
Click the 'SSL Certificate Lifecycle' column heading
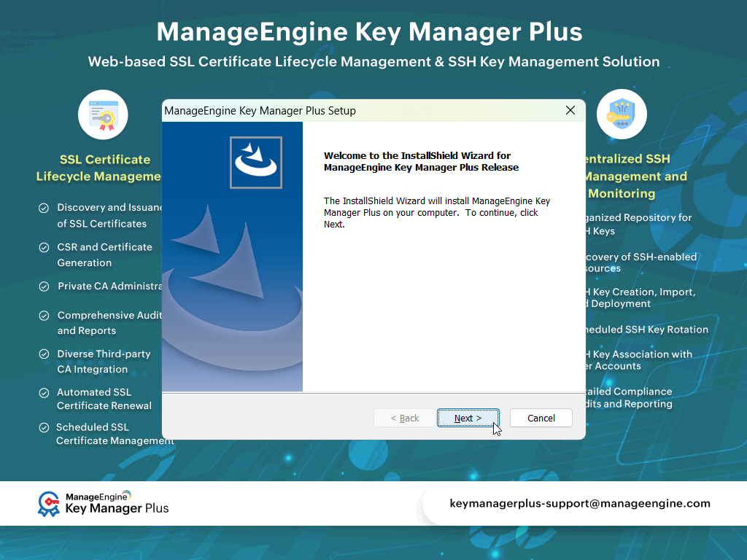(x=99, y=168)
